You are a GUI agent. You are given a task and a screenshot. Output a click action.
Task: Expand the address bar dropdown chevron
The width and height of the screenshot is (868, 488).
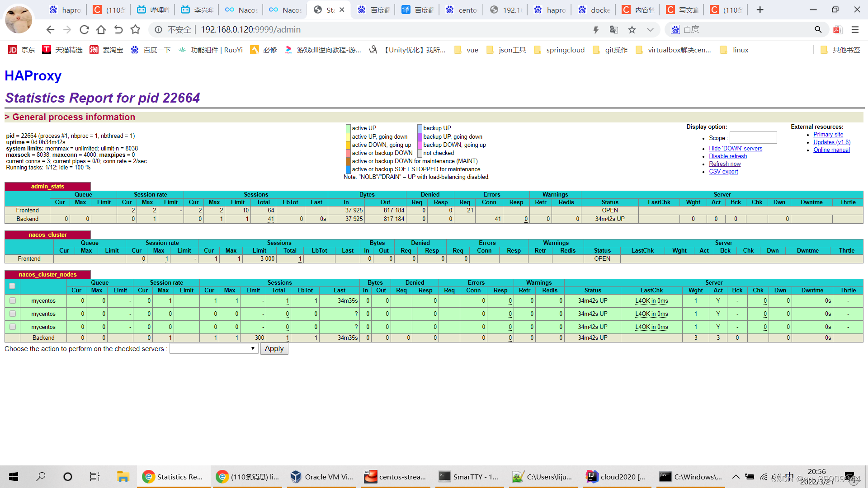click(x=650, y=30)
